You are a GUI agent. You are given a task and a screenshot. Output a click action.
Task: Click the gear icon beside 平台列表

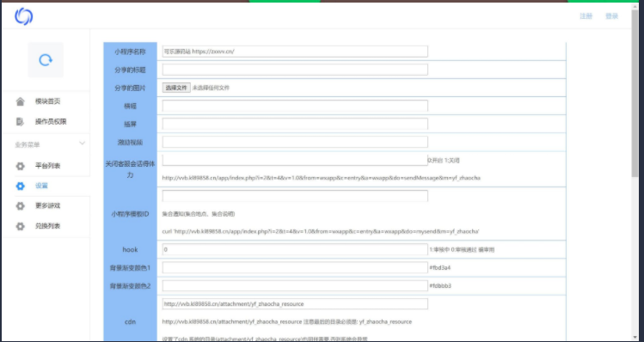pyautogui.click(x=20, y=166)
